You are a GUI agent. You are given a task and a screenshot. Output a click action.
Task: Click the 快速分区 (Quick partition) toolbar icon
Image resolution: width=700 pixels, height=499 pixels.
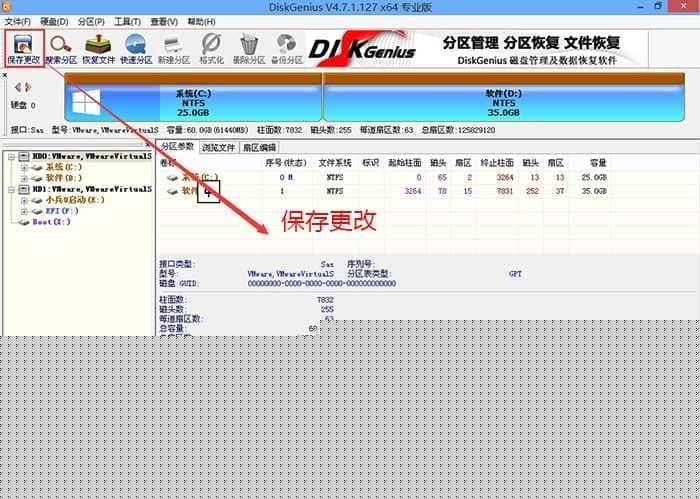(x=136, y=49)
